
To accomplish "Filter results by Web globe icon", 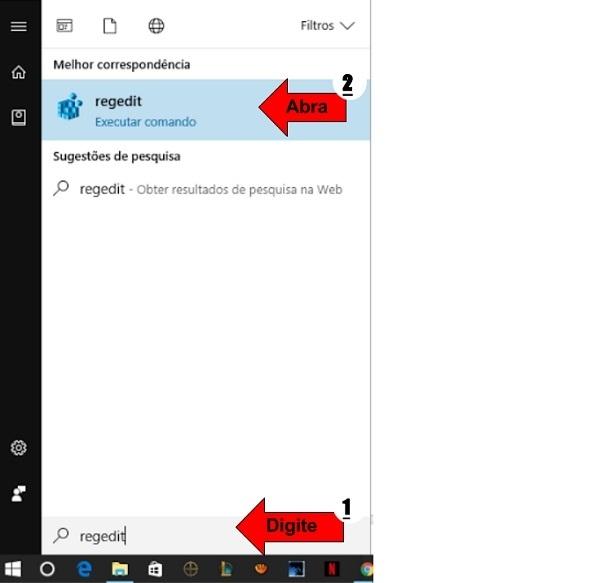I will click(156, 26).
